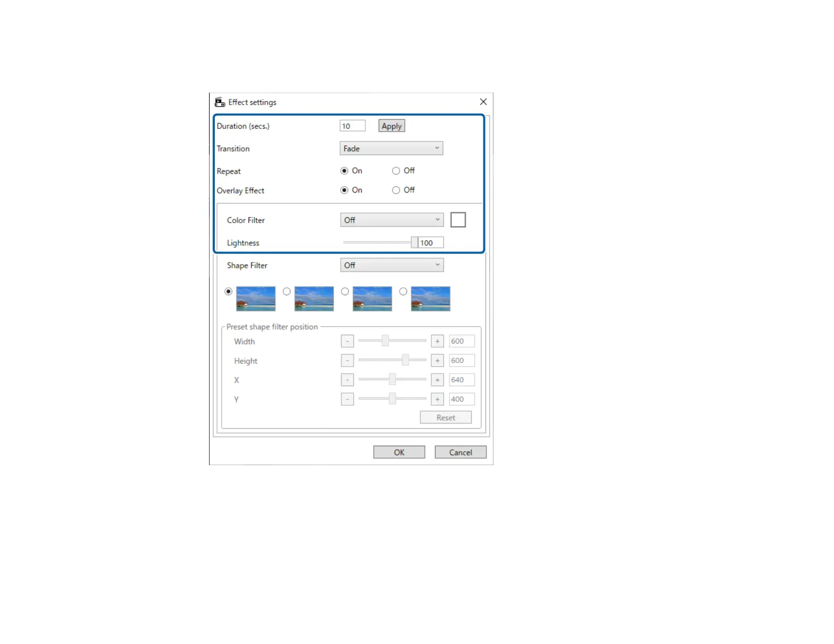Click the Apply button next to Duration

392,126
